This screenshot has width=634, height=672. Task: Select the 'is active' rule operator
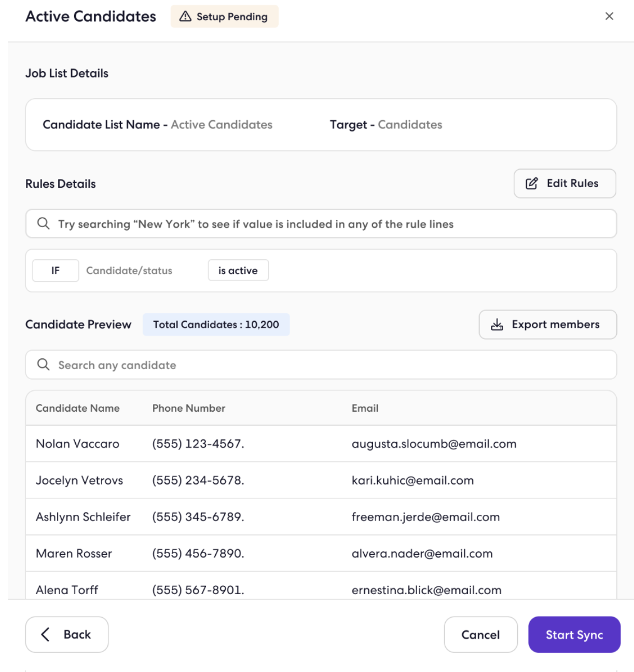238,271
